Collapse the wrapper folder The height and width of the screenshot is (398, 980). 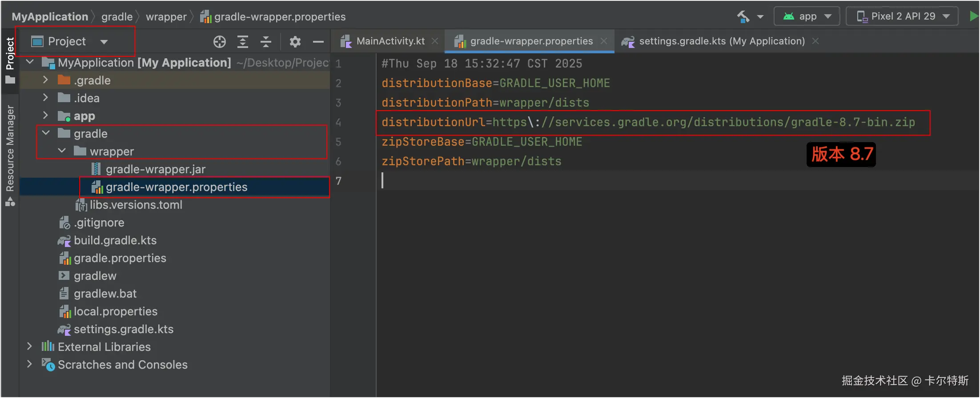(x=62, y=151)
